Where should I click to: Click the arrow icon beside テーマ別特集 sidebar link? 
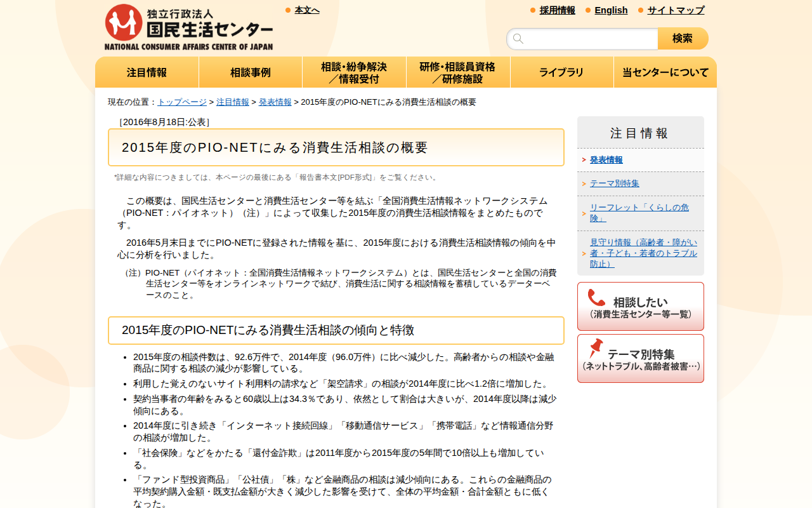(x=584, y=183)
